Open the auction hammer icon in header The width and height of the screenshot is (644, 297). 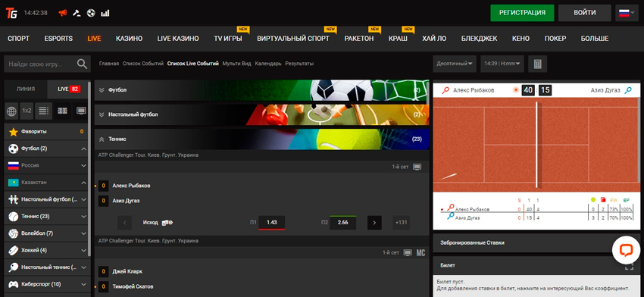(77, 13)
